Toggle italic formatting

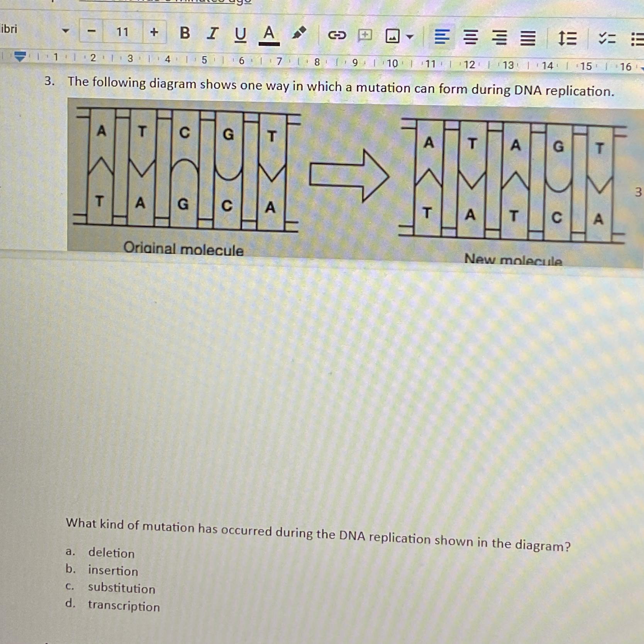click(212, 34)
